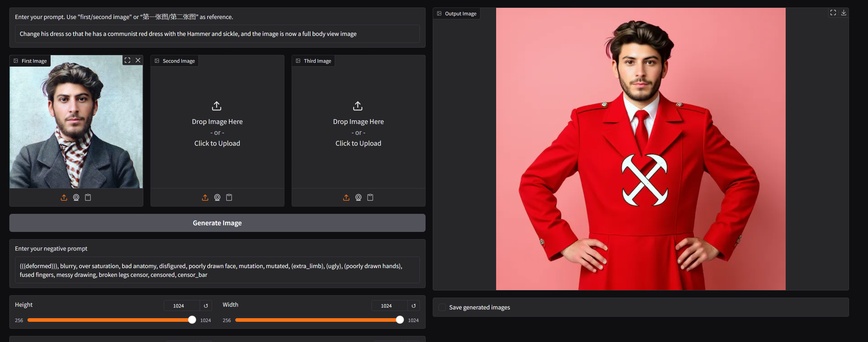This screenshot has width=868, height=342.
Task: Click the Generate Image button
Action: tap(217, 223)
